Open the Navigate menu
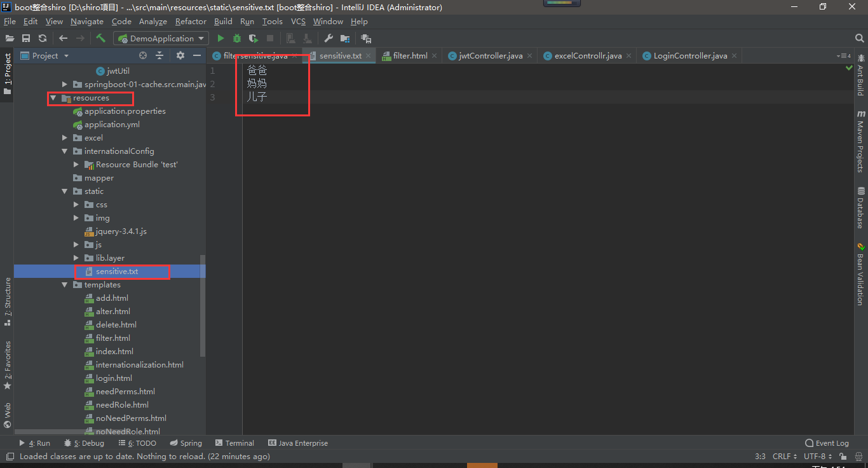The image size is (868, 468). (87, 21)
